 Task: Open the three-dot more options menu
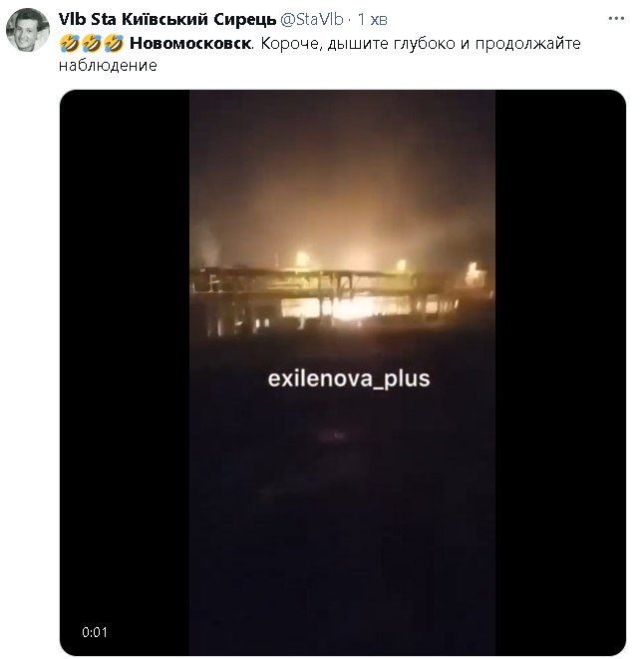point(616,19)
